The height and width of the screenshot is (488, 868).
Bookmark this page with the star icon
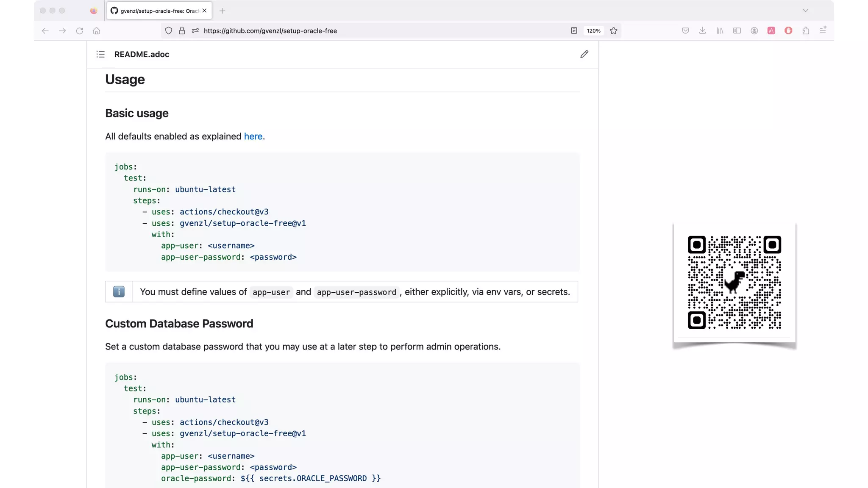tap(613, 30)
